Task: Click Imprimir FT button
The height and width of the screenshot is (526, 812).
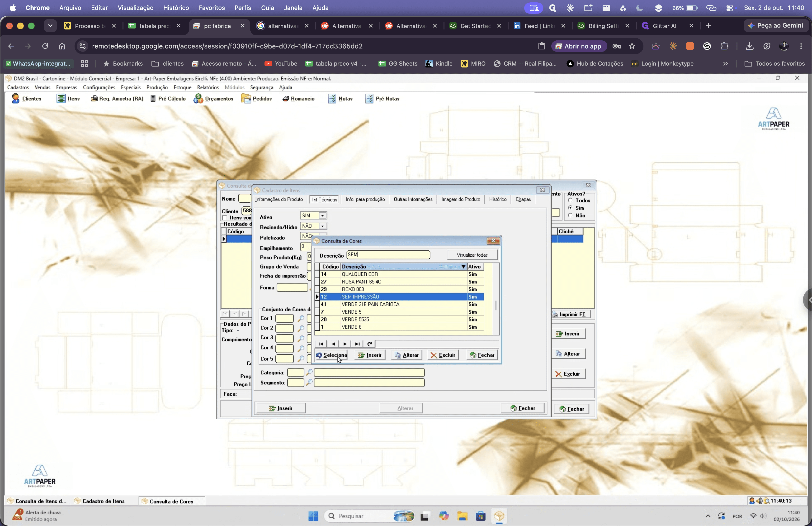Action: click(571, 314)
